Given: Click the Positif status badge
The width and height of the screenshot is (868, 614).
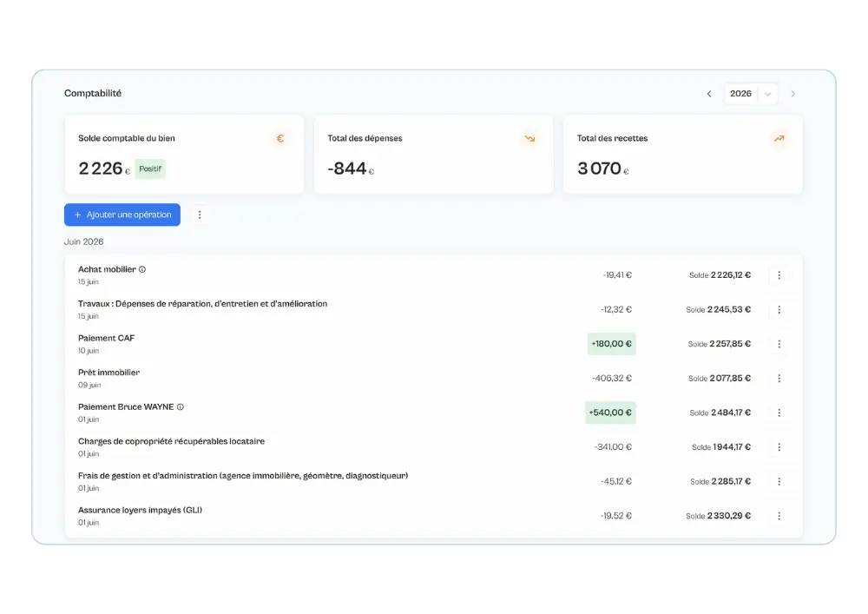Looking at the screenshot, I should [x=150, y=168].
